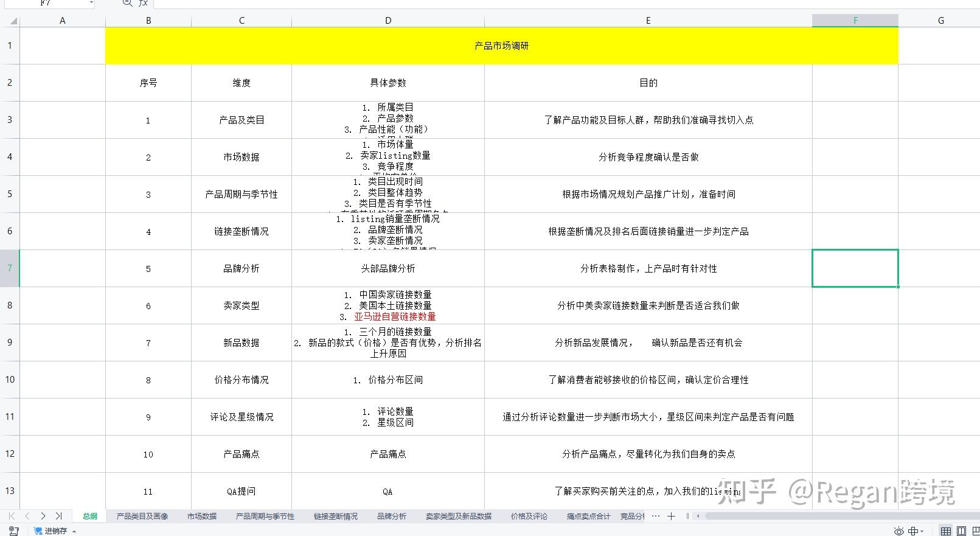Screen dimensions: 980x536
Task: Open the 产品周期与季节性 sheet tab
Action: tap(265, 516)
